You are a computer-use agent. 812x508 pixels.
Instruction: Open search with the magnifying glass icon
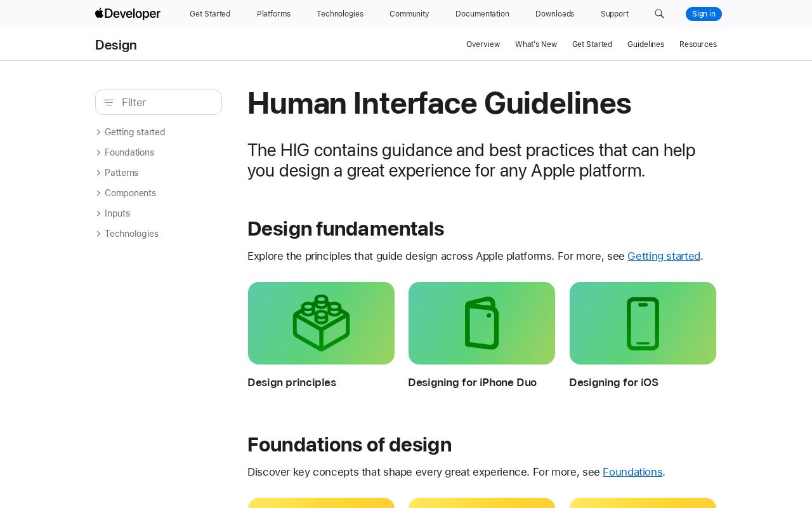pyautogui.click(x=659, y=14)
